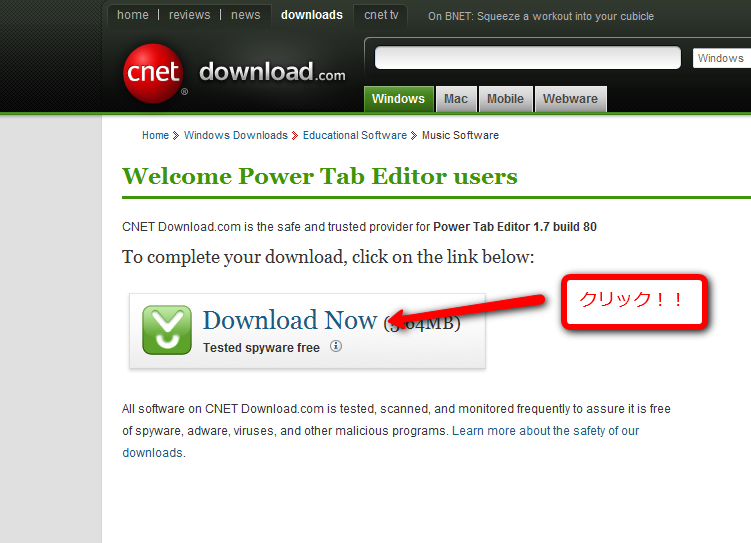Open the cnet tv tab
751x543 pixels.
click(x=381, y=15)
